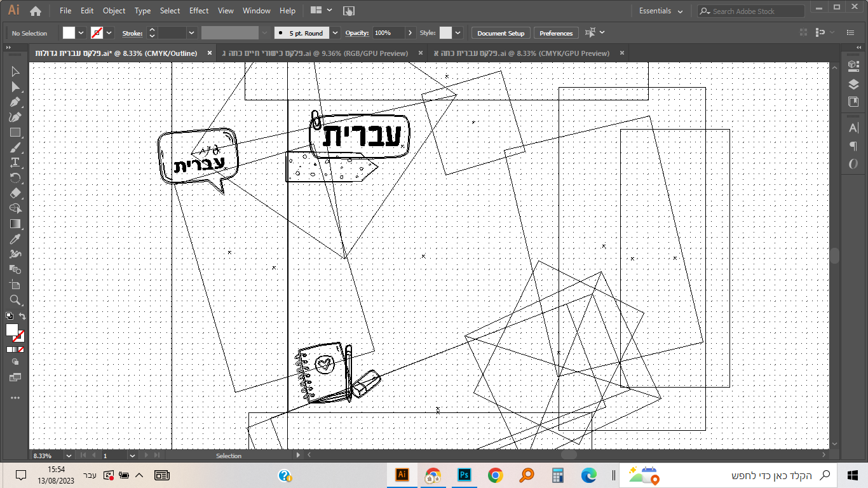Open the Effect menu
The width and height of the screenshot is (868, 488).
(x=199, y=11)
